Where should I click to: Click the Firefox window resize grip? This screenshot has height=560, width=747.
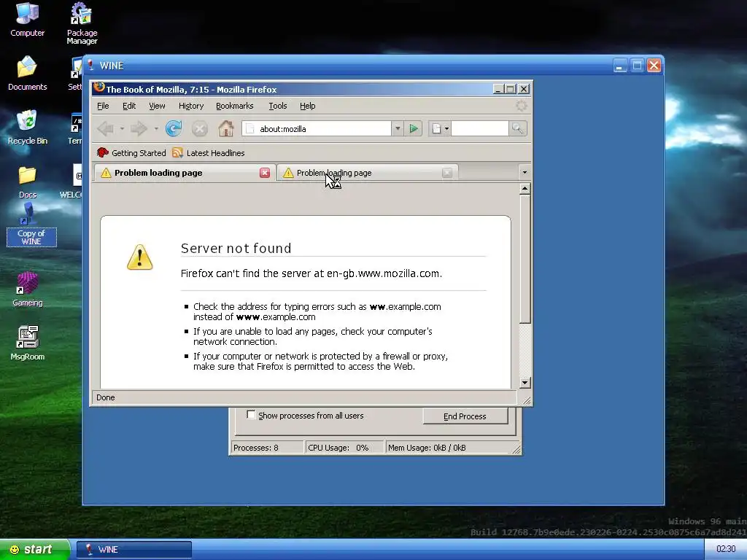point(527,400)
